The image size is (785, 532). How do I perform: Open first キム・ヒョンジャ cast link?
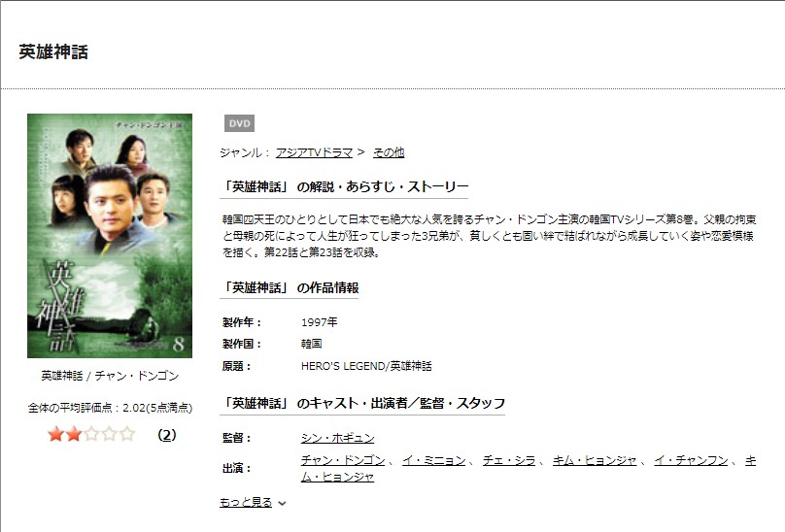click(595, 460)
